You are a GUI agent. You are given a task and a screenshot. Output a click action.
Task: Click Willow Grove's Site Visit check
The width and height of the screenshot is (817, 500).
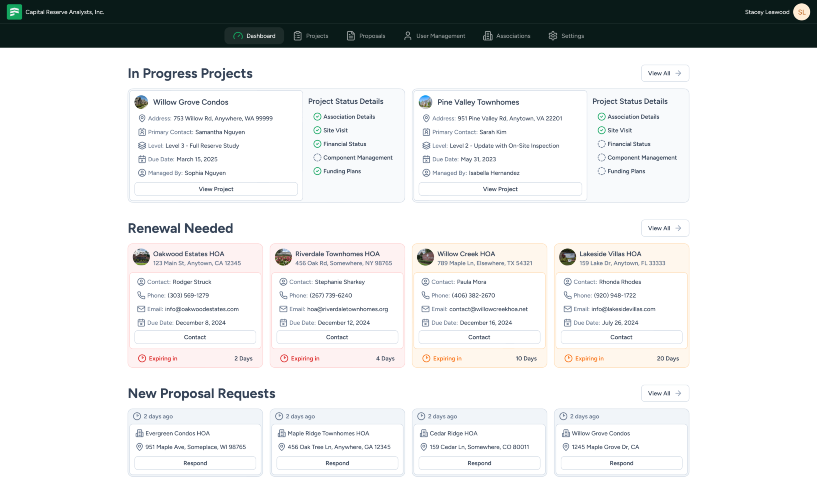coord(317,130)
